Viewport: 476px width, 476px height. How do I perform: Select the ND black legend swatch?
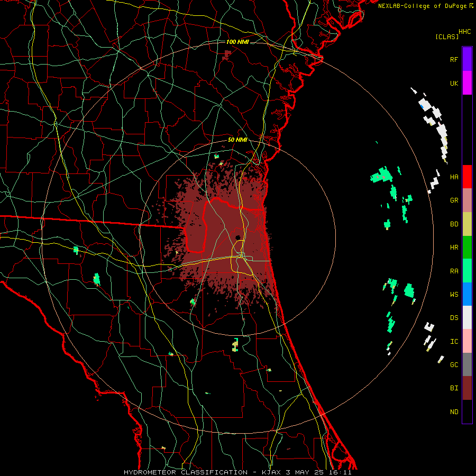point(467,411)
